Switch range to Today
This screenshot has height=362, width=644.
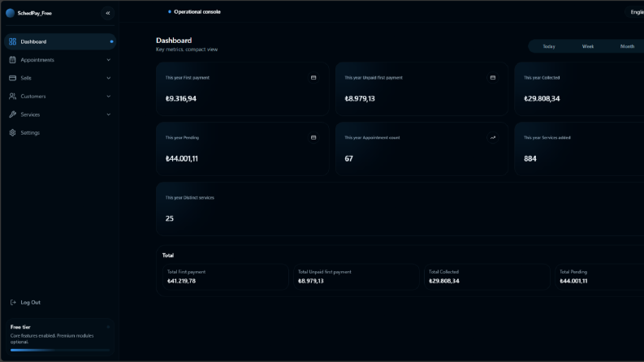(x=549, y=46)
